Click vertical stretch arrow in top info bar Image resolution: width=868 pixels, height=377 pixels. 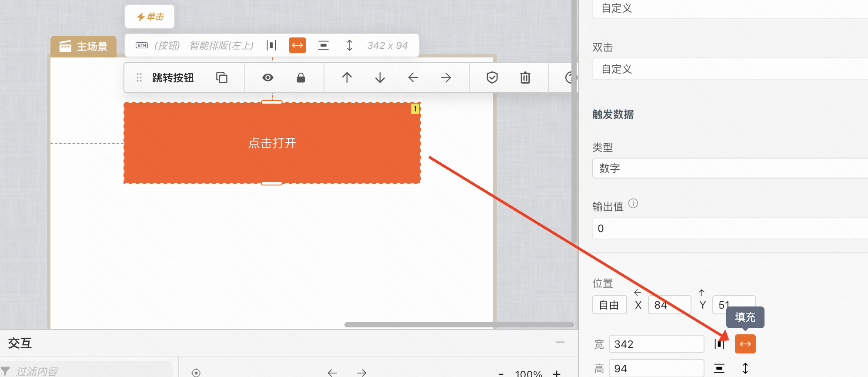click(x=350, y=45)
